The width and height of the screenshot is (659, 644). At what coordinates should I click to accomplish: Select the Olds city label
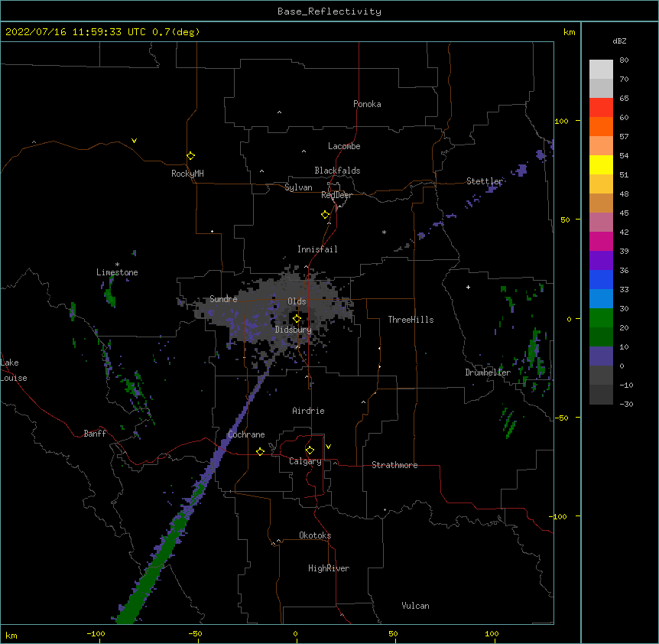[297, 301]
